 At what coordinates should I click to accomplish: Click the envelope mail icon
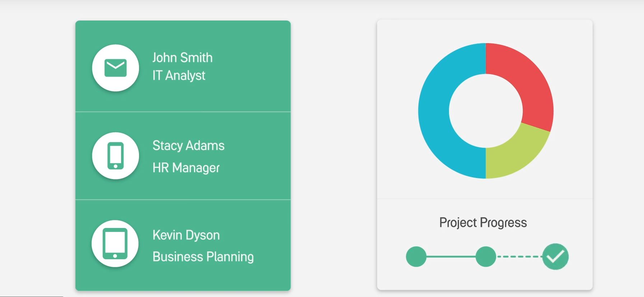pyautogui.click(x=115, y=68)
